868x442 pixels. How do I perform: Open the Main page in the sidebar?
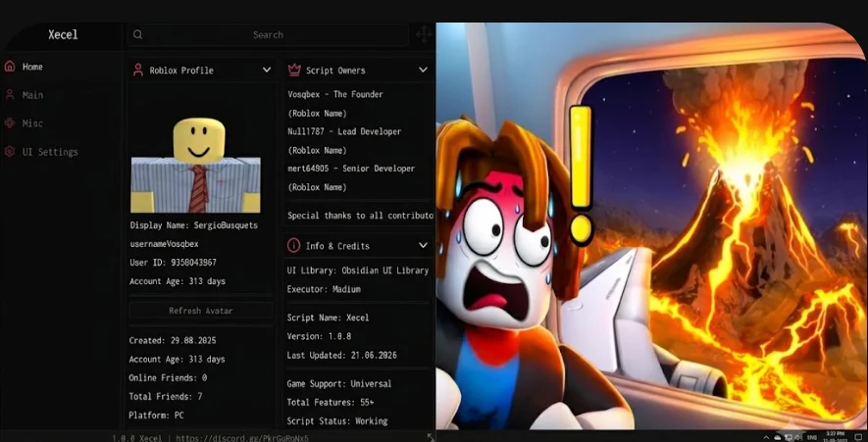click(32, 95)
